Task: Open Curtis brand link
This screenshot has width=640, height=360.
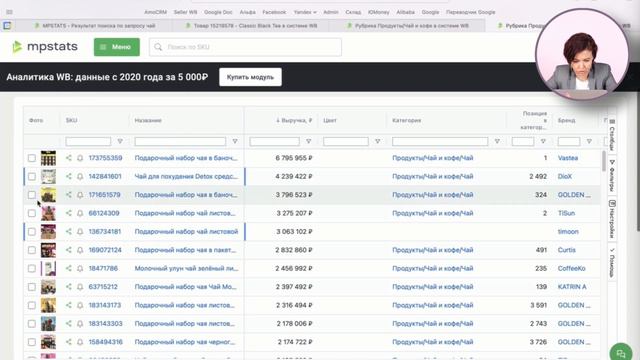Action: pyautogui.click(x=567, y=250)
